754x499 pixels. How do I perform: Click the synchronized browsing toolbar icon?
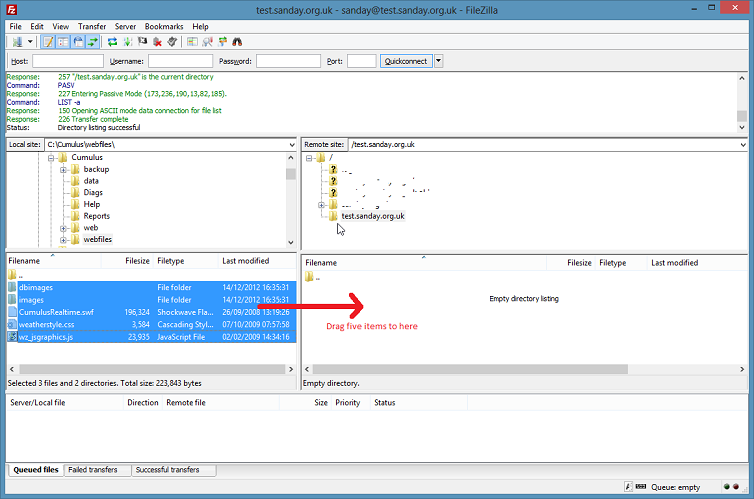click(x=222, y=42)
